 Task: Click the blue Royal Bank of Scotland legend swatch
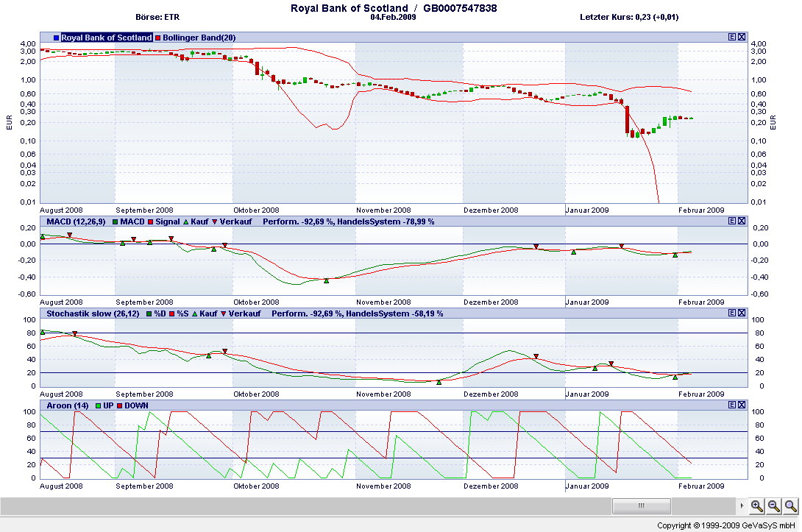click(x=56, y=38)
